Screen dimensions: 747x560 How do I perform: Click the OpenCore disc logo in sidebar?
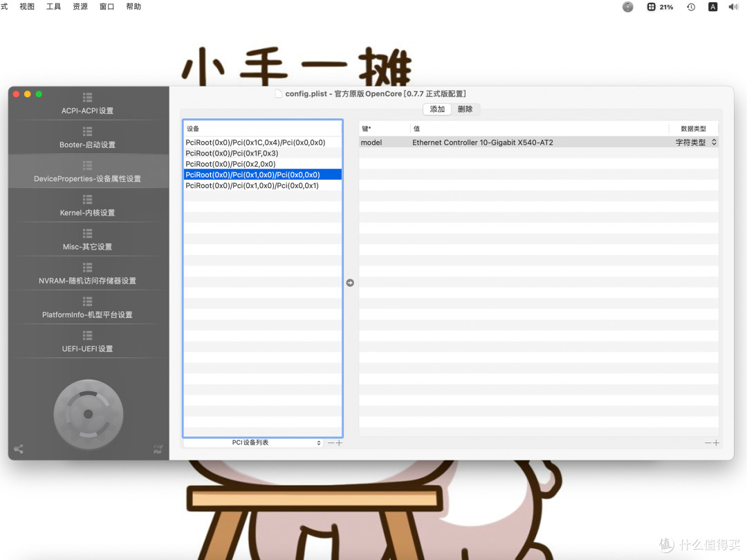coord(89,414)
